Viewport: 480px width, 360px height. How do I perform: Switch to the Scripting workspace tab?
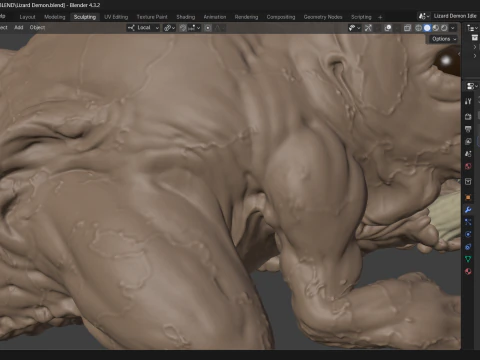pyautogui.click(x=361, y=17)
